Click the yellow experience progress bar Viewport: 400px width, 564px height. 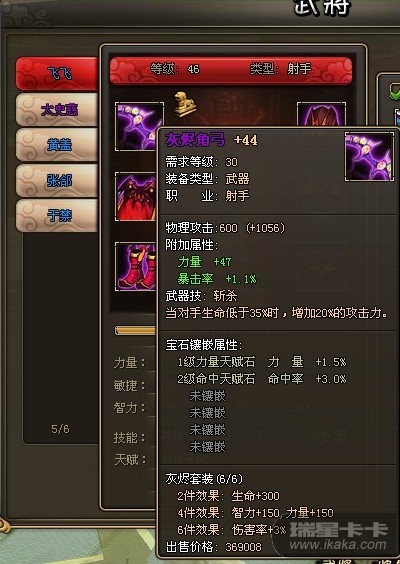135,330
